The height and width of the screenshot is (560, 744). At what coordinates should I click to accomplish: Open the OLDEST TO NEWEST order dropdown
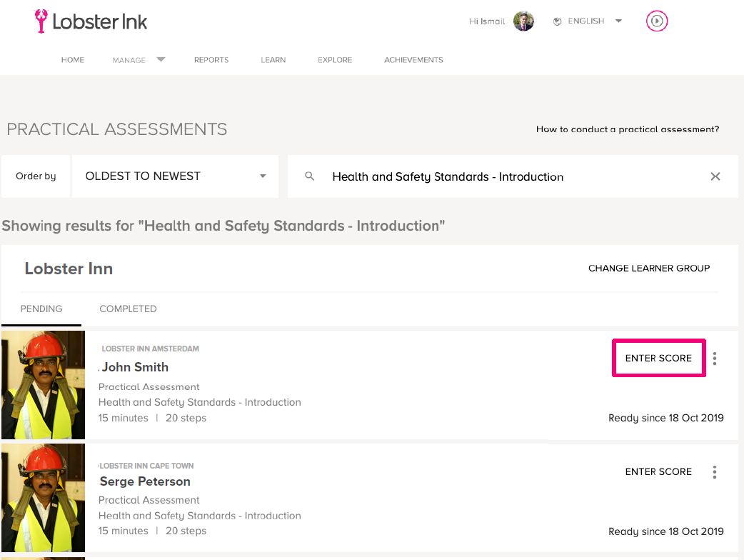(175, 176)
